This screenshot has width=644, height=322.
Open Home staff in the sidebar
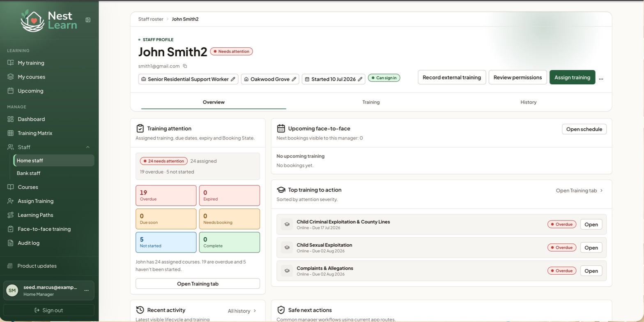click(54, 160)
